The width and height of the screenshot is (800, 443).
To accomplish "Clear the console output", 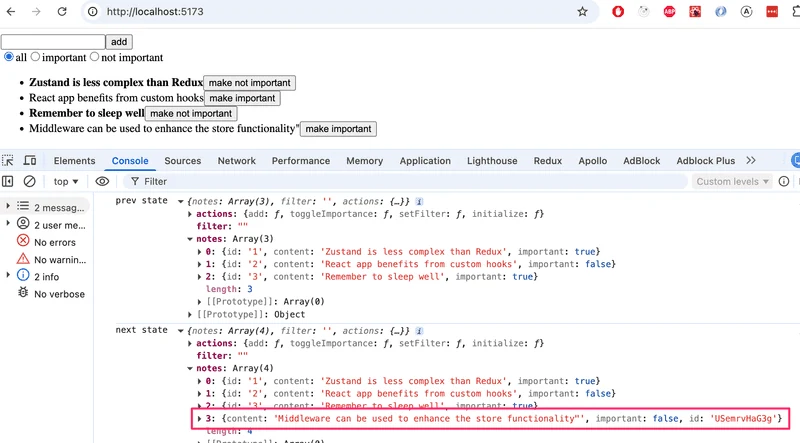I will click(30, 181).
